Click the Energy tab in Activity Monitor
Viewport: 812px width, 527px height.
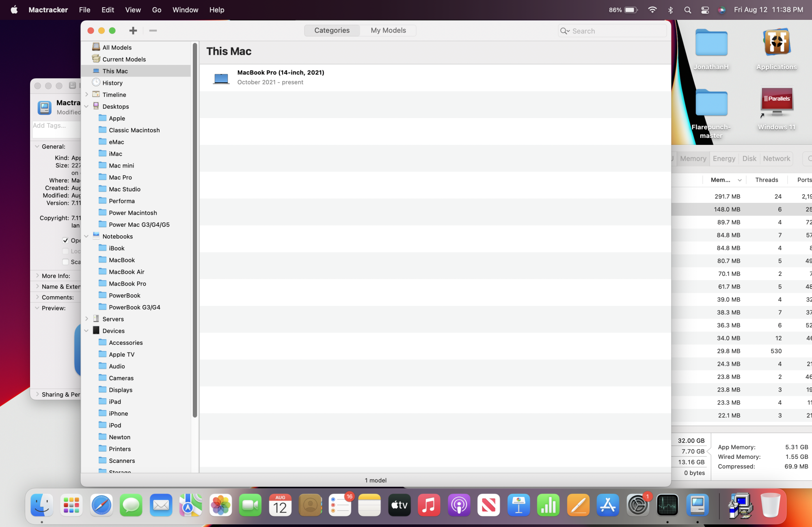pyautogui.click(x=723, y=159)
